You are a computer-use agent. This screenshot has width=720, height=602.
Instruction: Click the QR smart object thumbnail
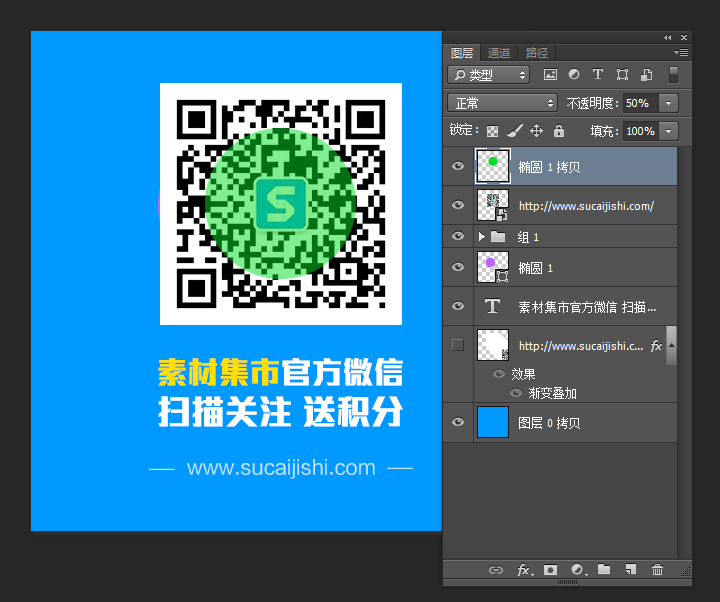pyautogui.click(x=493, y=205)
